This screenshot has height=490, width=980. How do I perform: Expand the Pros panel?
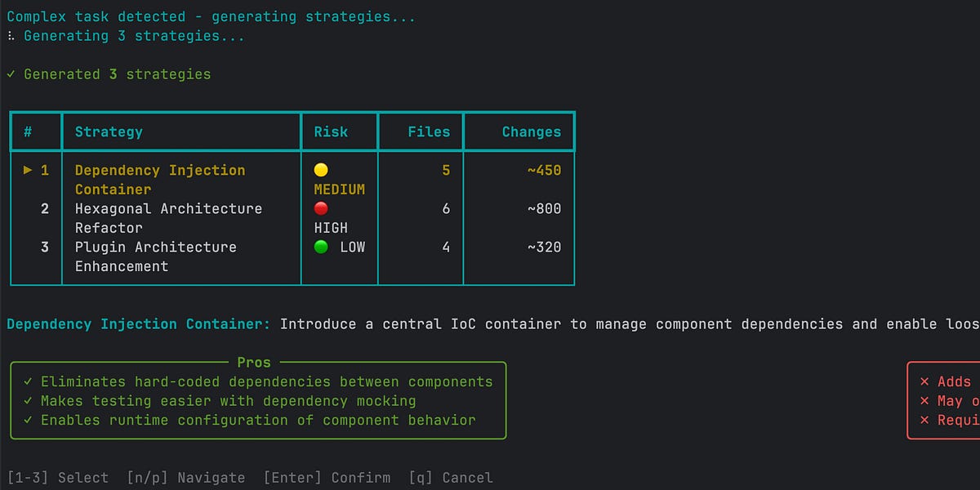(x=254, y=362)
